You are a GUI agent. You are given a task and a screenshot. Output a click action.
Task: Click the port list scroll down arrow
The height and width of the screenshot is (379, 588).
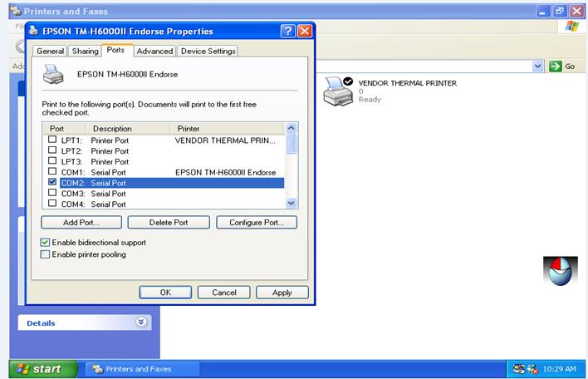[292, 203]
